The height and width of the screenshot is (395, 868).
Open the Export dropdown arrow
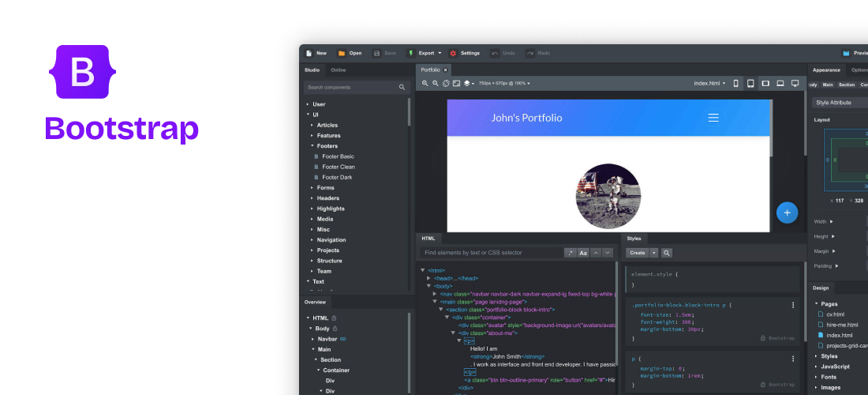[x=440, y=53]
